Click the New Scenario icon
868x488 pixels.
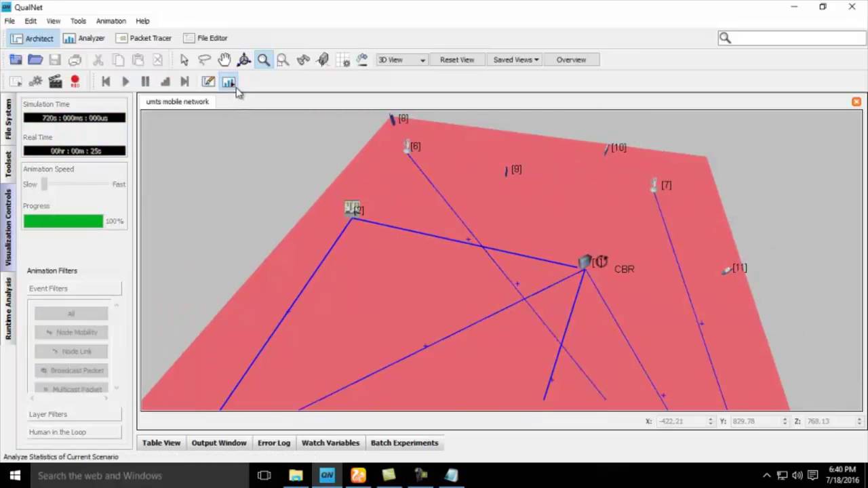pyautogui.click(x=16, y=60)
